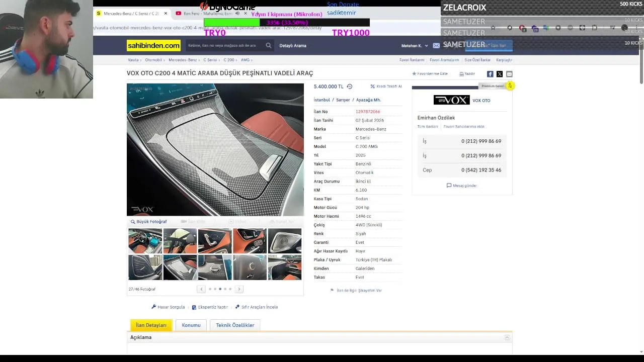Go to previous thumbnail page arrow
This screenshot has width=644, height=362.
pyautogui.click(x=201, y=289)
